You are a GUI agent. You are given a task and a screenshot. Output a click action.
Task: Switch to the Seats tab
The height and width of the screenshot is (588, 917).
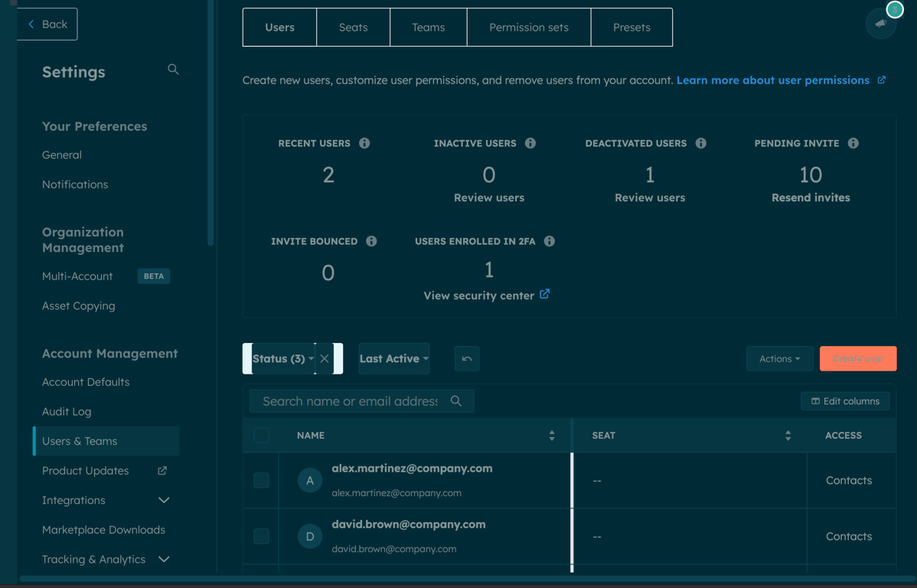[x=353, y=27]
